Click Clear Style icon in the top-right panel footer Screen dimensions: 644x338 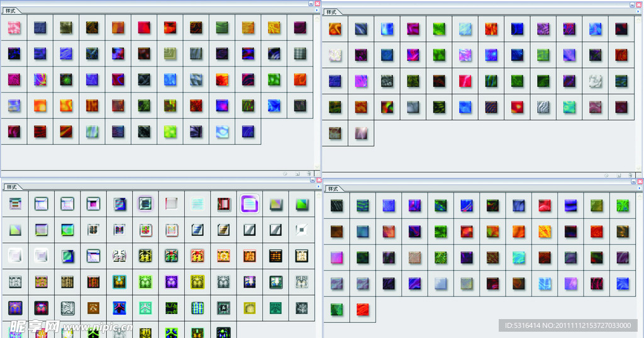pos(606,175)
